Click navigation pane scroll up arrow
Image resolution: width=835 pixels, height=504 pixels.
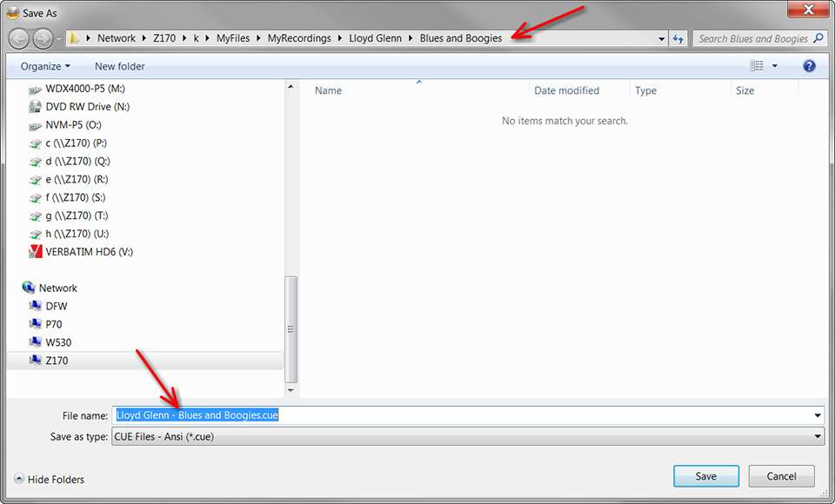click(291, 86)
